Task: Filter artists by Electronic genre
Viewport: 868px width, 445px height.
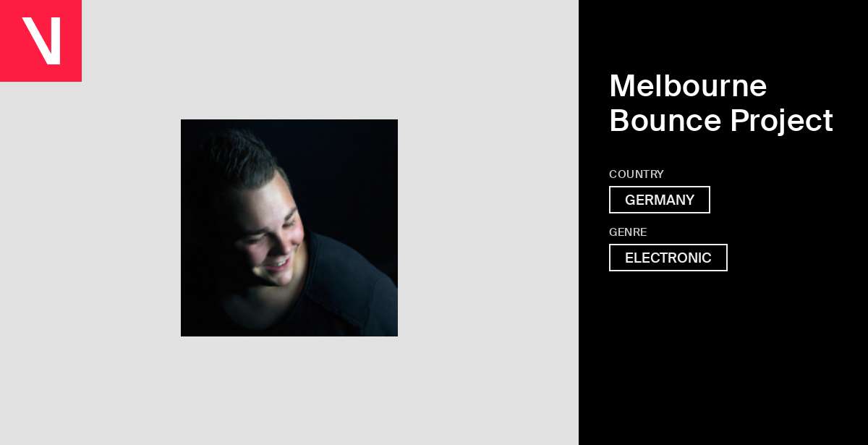Action: (x=668, y=258)
